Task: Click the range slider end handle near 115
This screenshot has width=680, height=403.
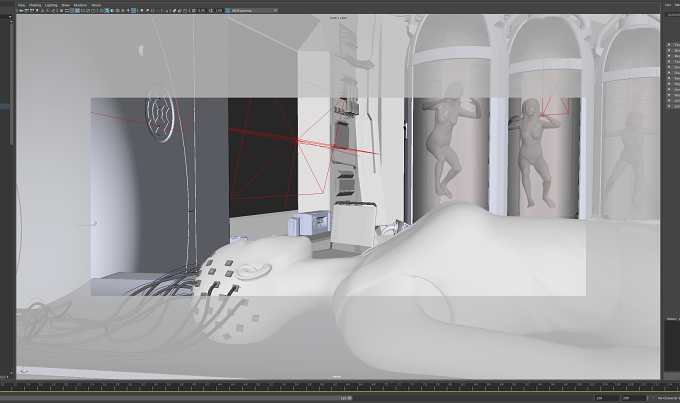Action: point(350,398)
